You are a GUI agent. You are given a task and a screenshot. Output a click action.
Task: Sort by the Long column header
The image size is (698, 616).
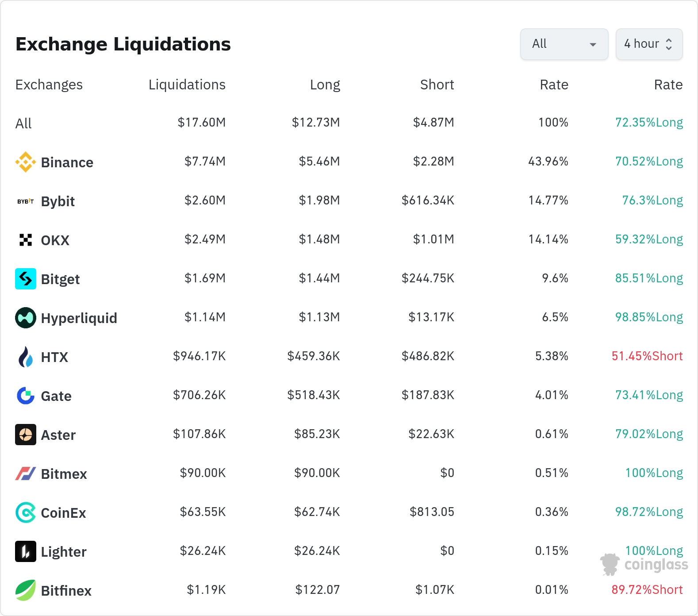click(325, 85)
